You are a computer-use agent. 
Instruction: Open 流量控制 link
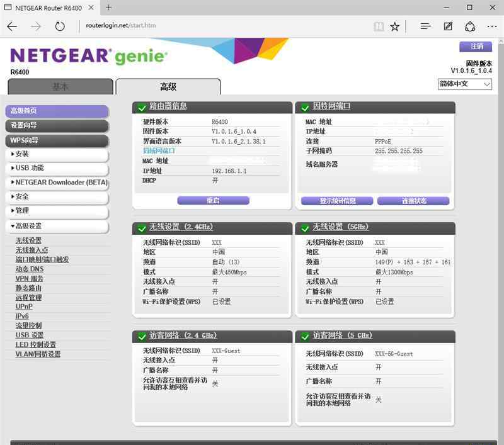coord(28,325)
